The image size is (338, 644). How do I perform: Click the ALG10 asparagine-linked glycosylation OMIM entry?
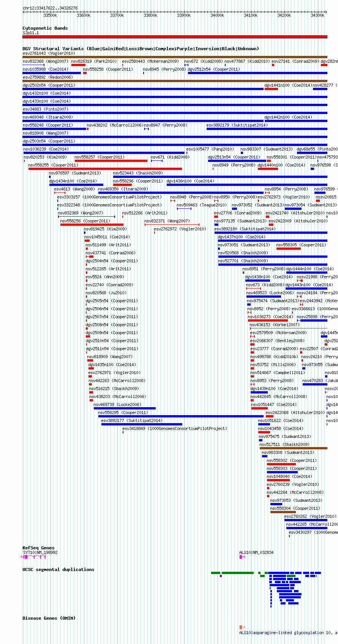(x=288, y=633)
